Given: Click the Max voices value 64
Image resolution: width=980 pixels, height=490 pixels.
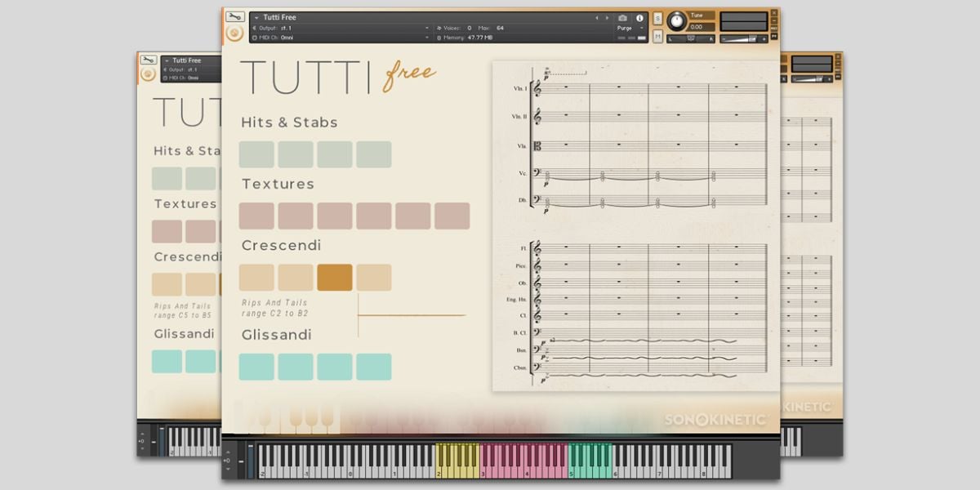Looking at the screenshot, I should (x=500, y=28).
